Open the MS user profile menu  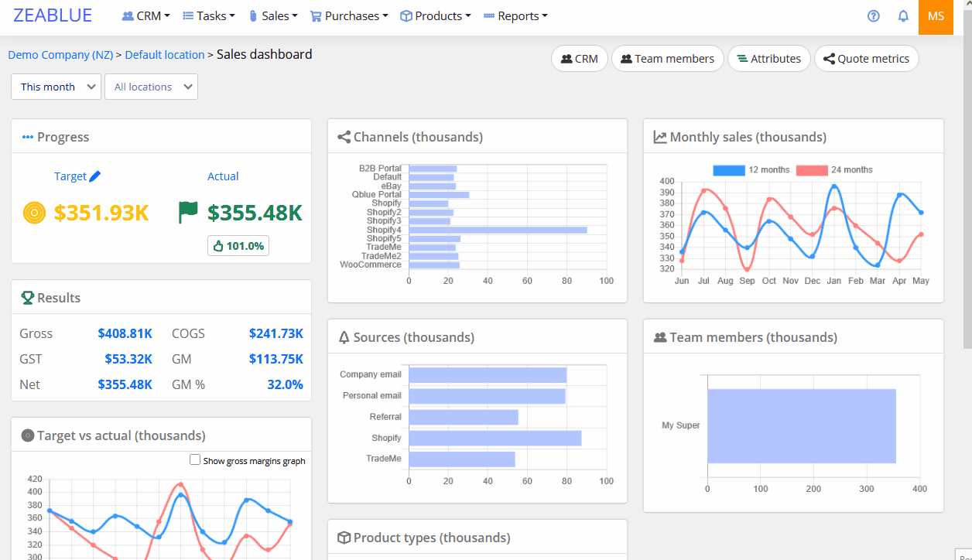pyautogui.click(x=936, y=17)
